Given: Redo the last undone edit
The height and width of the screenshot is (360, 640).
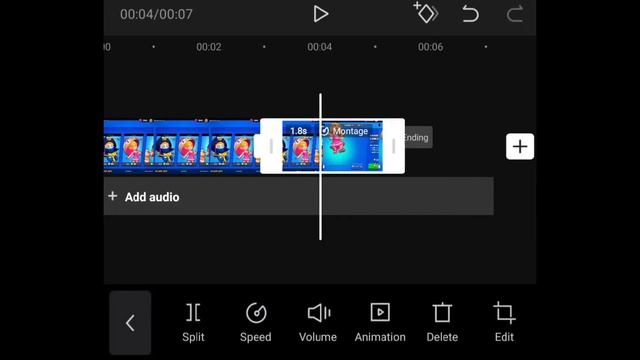Looking at the screenshot, I should [x=515, y=14].
